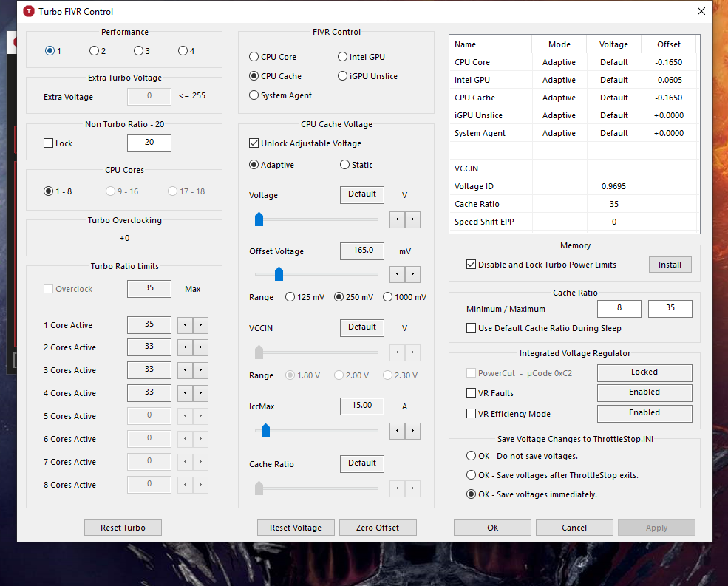Click the Voltage slider thumb

pos(259,219)
